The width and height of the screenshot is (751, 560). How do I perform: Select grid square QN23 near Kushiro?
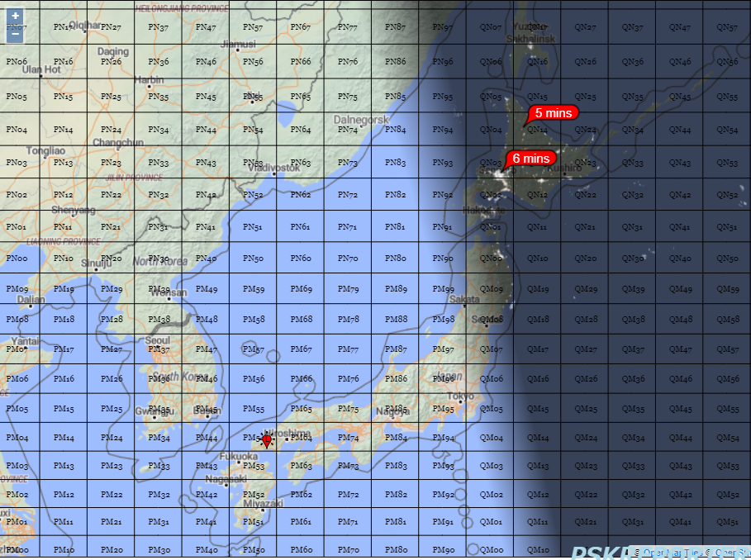tap(585, 162)
